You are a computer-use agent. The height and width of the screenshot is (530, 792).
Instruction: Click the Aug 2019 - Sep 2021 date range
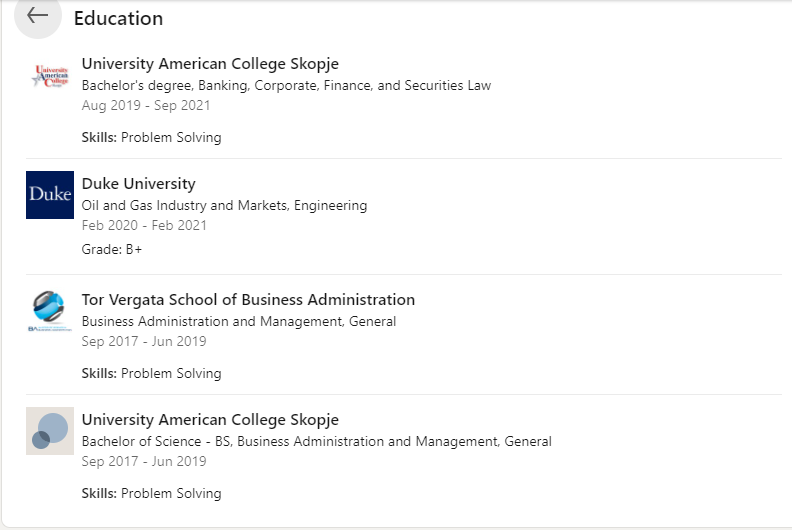146,106
